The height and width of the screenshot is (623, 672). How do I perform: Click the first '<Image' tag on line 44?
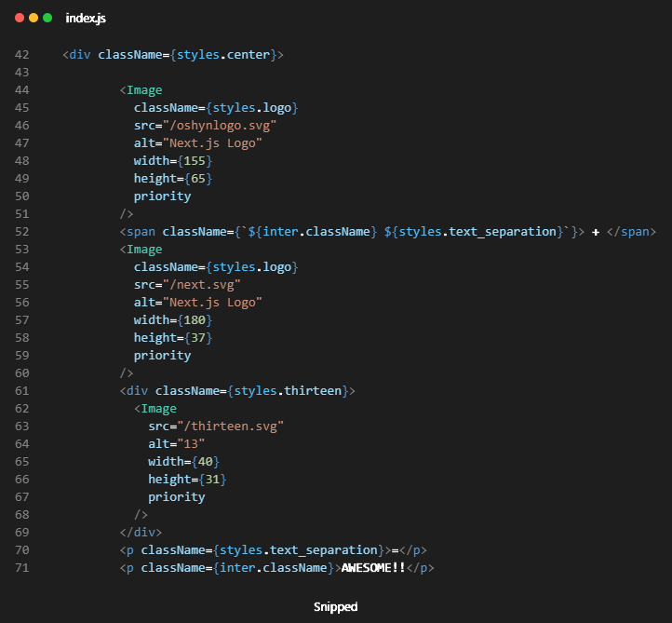pyautogui.click(x=141, y=90)
